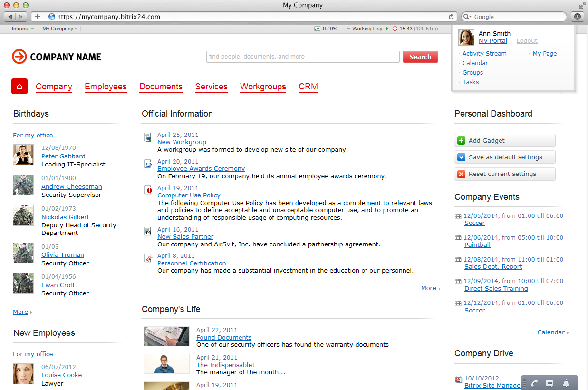
Task: Click the notifications bell icon
Action: point(566,383)
